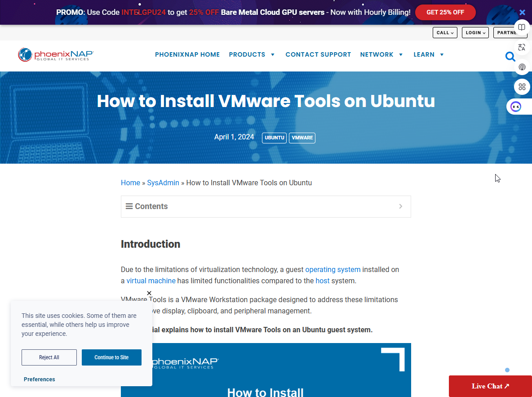
Task: Click the podcast broadcast sidebar icon
Action: [522, 67]
